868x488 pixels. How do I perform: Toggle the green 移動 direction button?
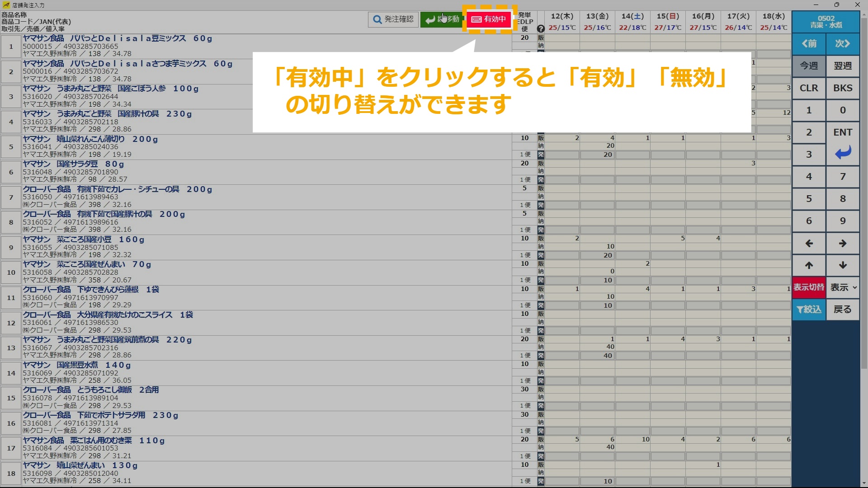pyautogui.click(x=441, y=19)
